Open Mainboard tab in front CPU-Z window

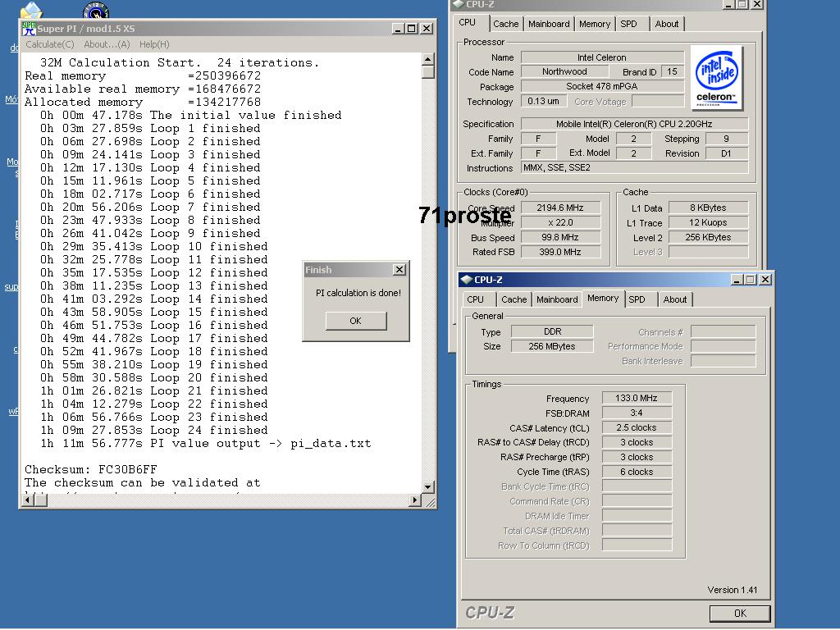(x=557, y=299)
